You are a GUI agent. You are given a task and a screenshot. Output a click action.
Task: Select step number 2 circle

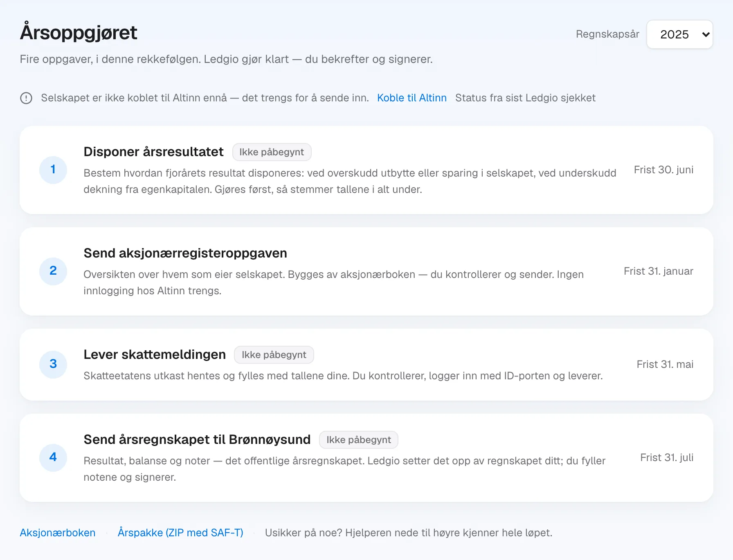tap(53, 271)
